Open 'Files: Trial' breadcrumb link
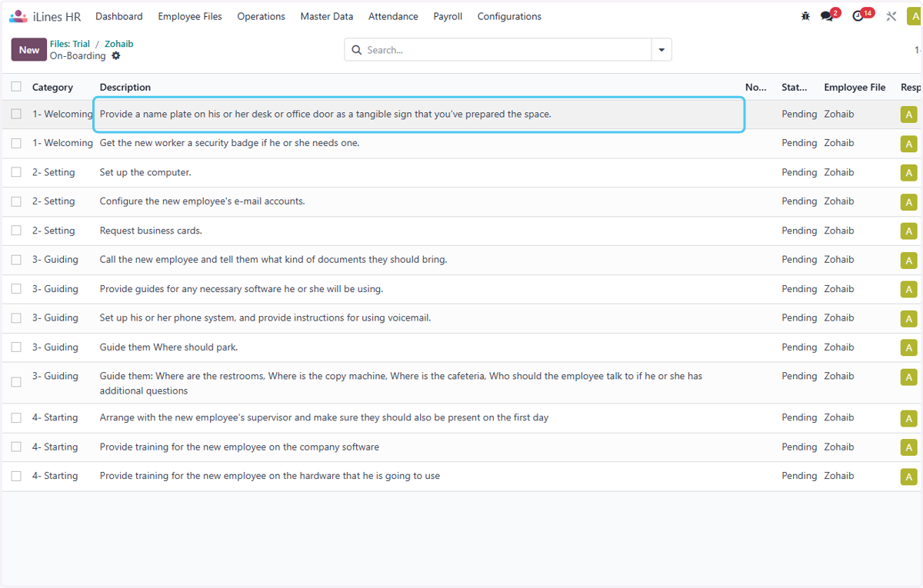This screenshot has height=588, width=923. tap(70, 44)
